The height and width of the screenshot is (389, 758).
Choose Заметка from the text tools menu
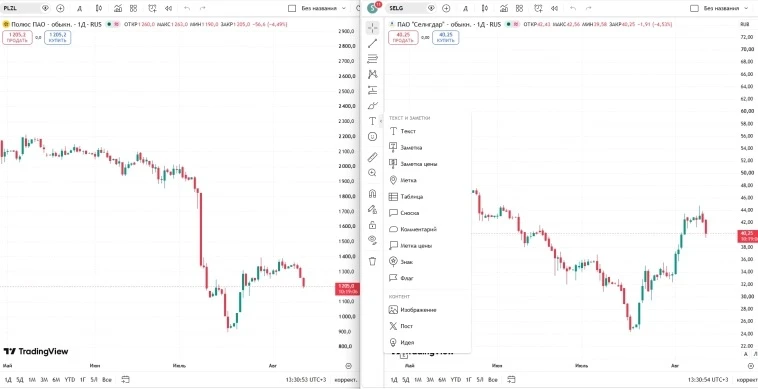click(411, 147)
